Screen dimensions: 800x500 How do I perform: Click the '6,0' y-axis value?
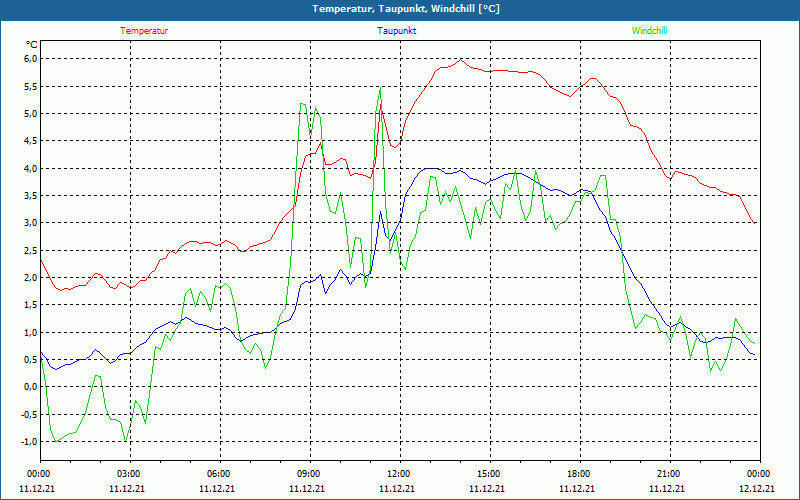tap(31, 59)
